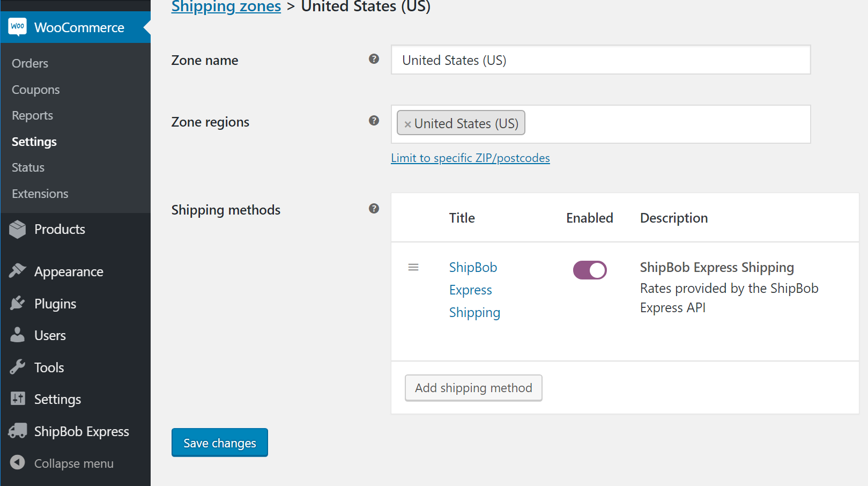This screenshot has width=868, height=486.
Task: Click the Collapse menu arrow icon
Action: (x=18, y=462)
